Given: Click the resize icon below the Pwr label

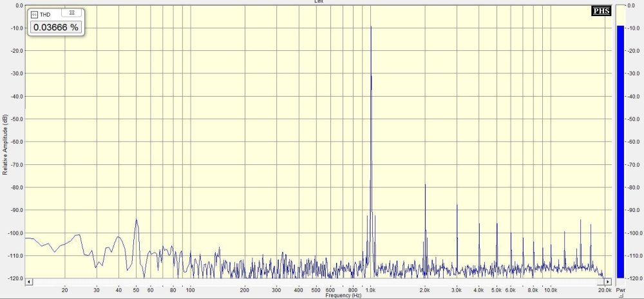Looking at the screenshot, I should point(621,296).
